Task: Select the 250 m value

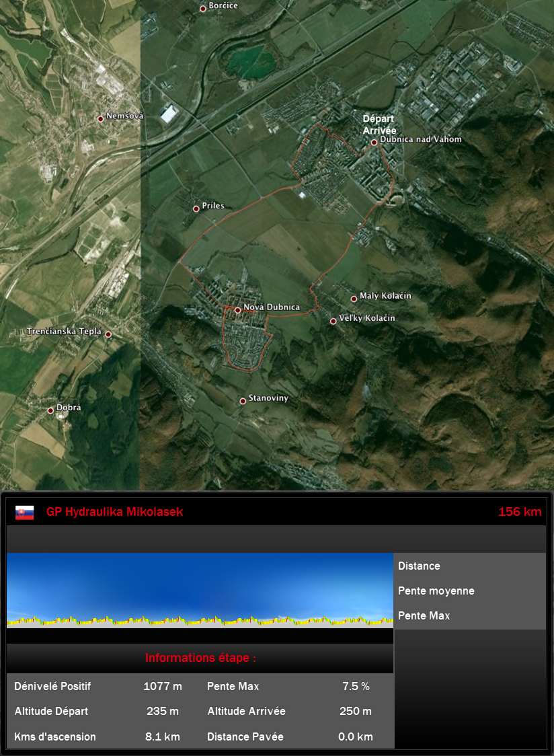Action: (x=356, y=711)
